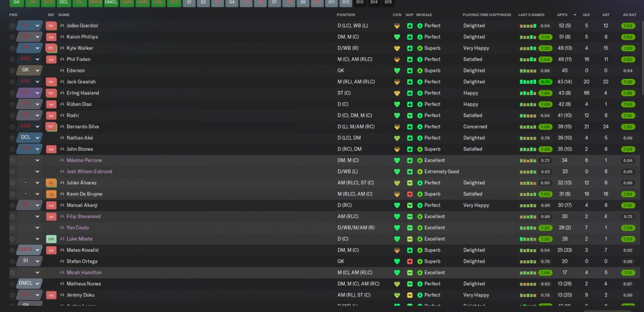
Task: Click the condition heart for Matheus Nunes
Action: coord(397,284)
